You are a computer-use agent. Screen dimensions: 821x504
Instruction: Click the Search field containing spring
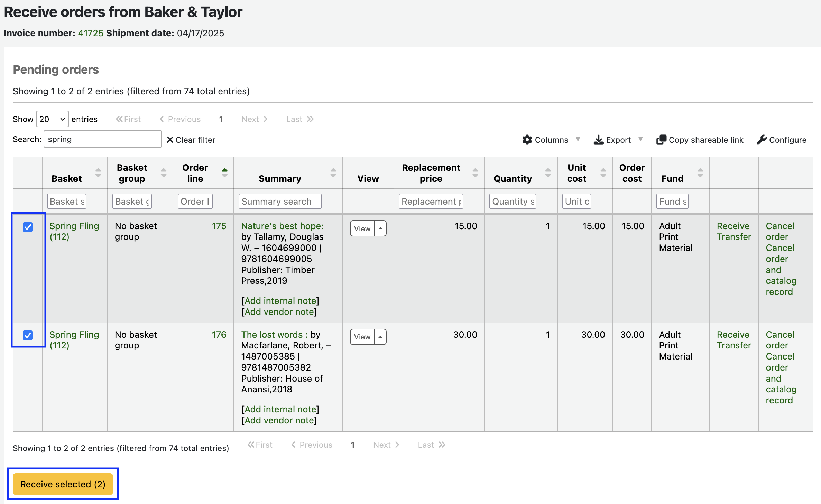[103, 139]
